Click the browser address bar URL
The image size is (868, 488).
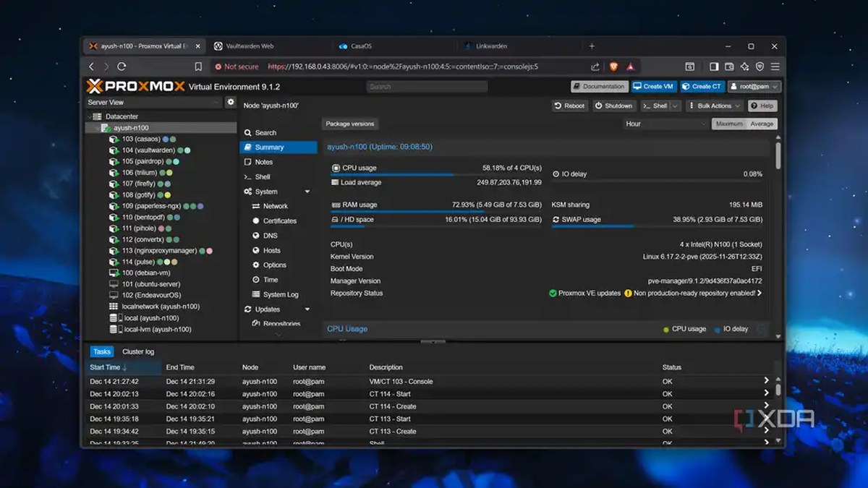pyautogui.click(x=403, y=67)
